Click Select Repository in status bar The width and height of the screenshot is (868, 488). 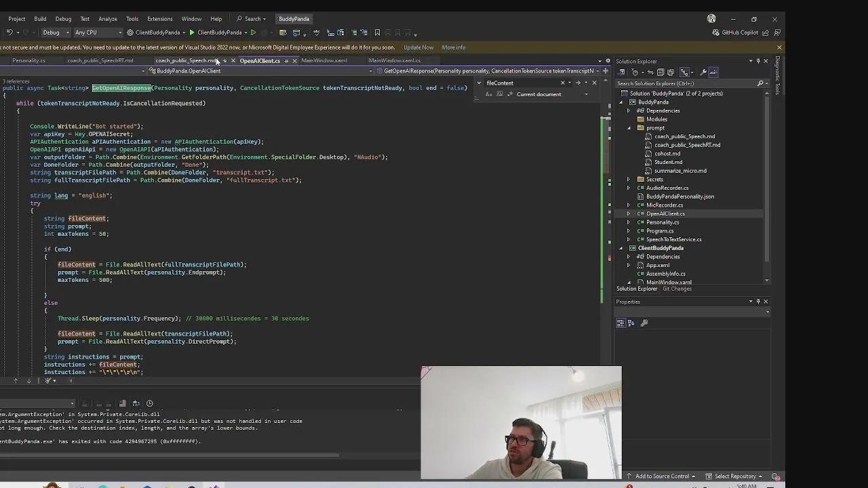[x=734, y=476]
